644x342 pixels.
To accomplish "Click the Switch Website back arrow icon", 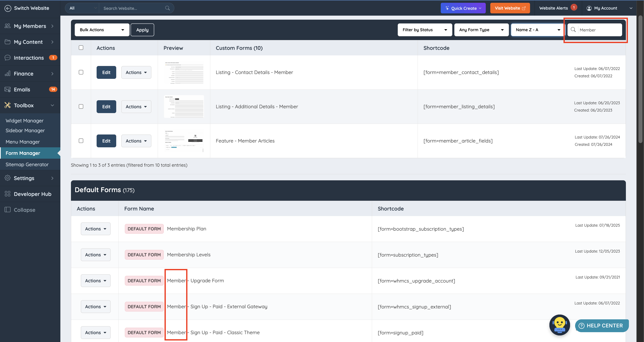I will 8,8.
